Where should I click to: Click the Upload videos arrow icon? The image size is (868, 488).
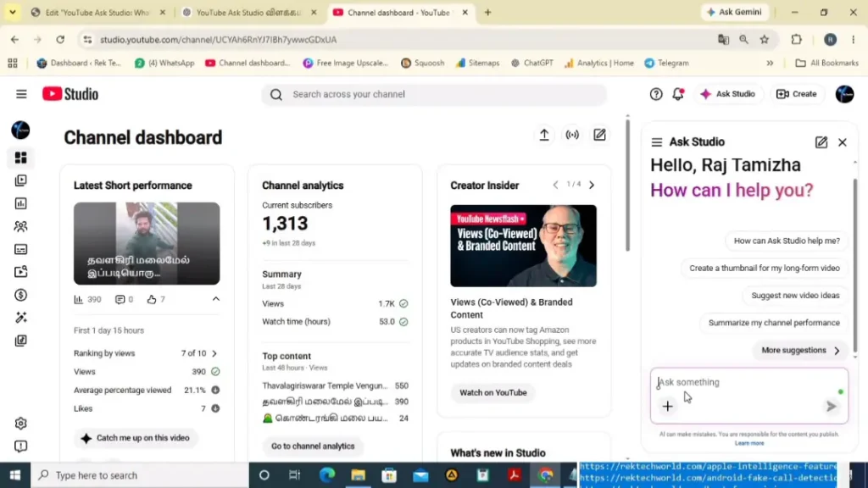tap(544, 135)
